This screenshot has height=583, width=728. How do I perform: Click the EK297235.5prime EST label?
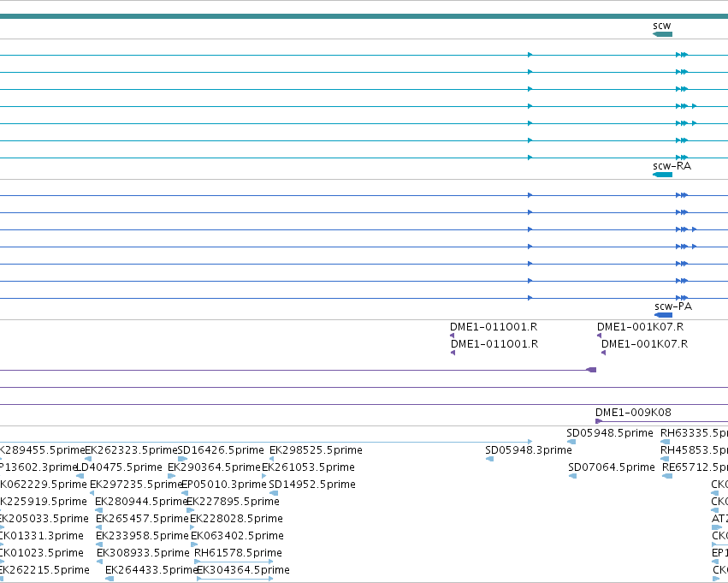tap(136, 484)
